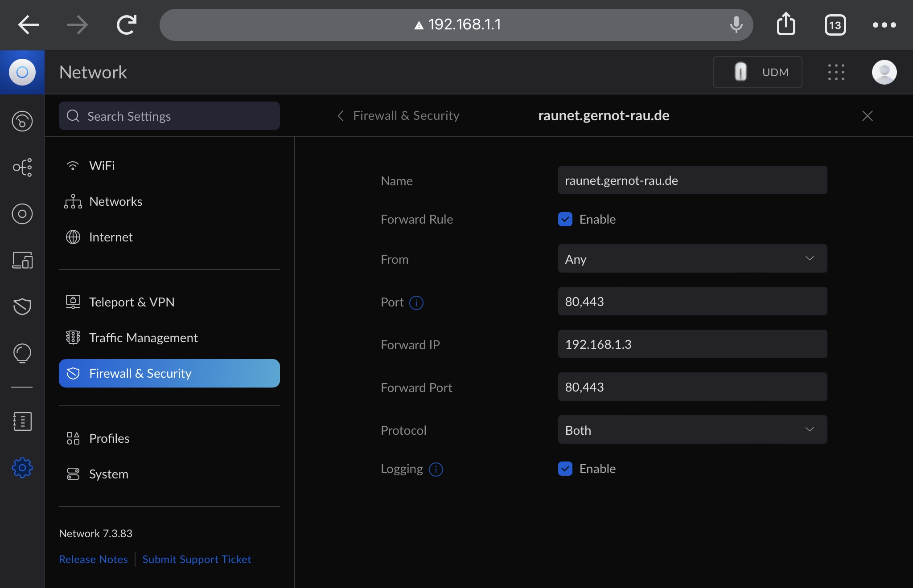The width and height of the screenshot is (913, 588).
Task: Open the Protocol dropdown showing Both
Action: click(692, 430)
